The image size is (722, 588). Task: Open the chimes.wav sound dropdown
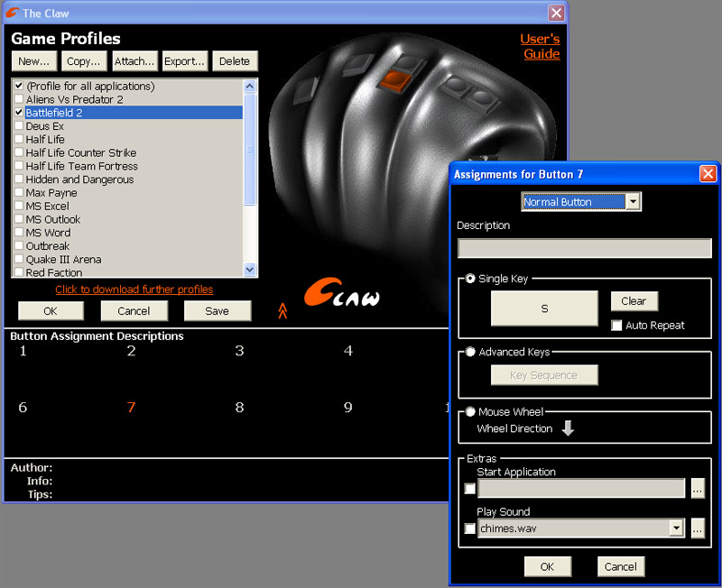point(676,528)
